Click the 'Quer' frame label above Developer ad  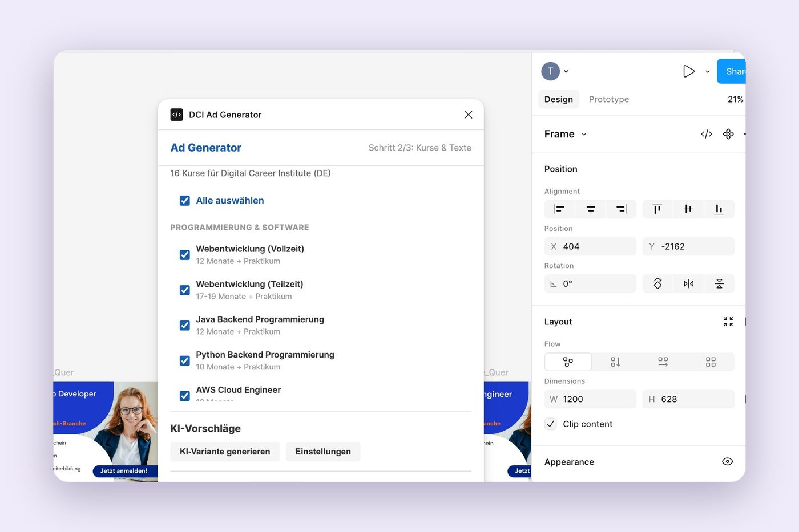(x=64, y=372)
